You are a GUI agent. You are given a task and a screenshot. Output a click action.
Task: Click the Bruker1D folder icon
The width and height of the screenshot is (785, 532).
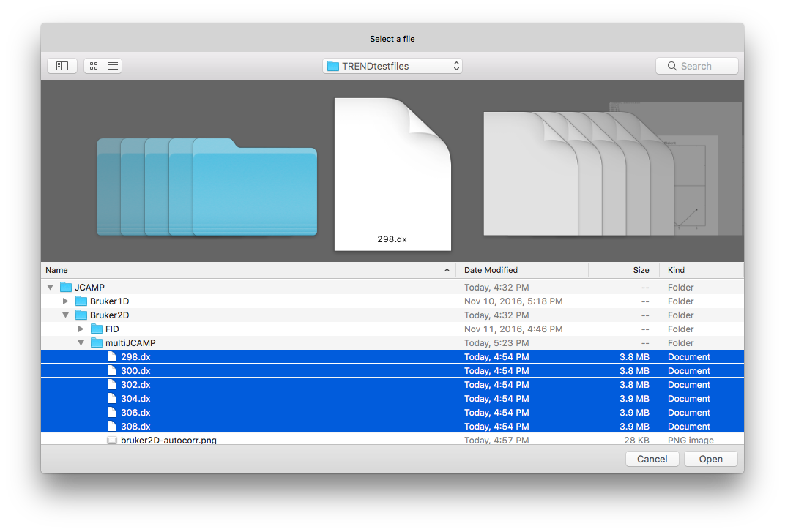[81, 301]
